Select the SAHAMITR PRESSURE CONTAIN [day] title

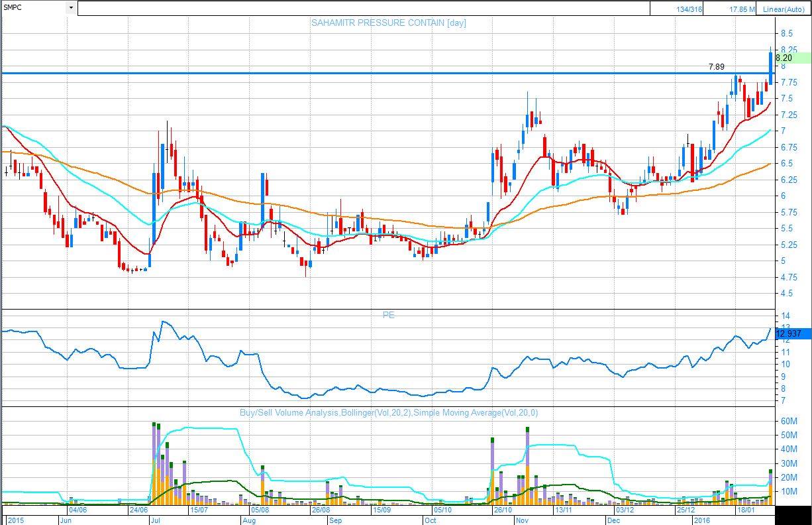(x=388, y=23)
